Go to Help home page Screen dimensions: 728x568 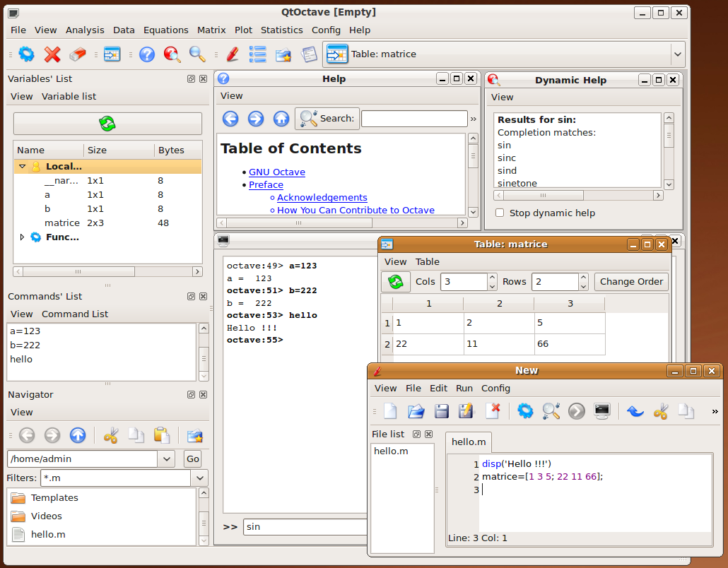(281, 119)
